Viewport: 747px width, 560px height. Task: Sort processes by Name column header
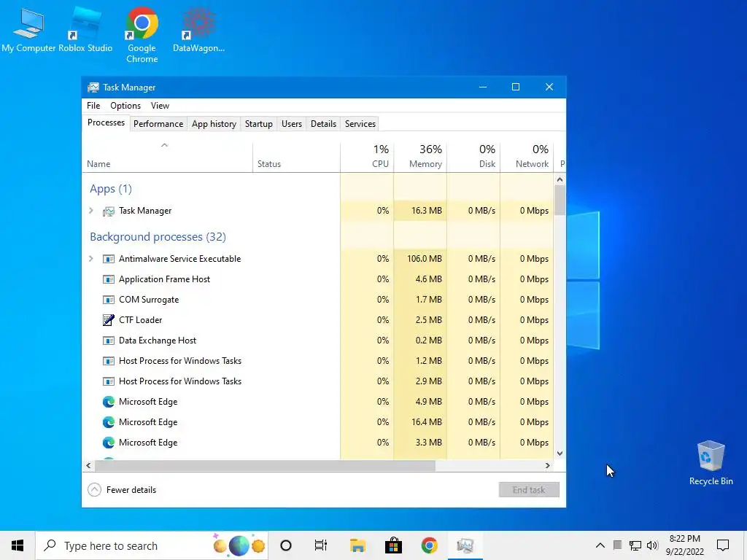167,157
